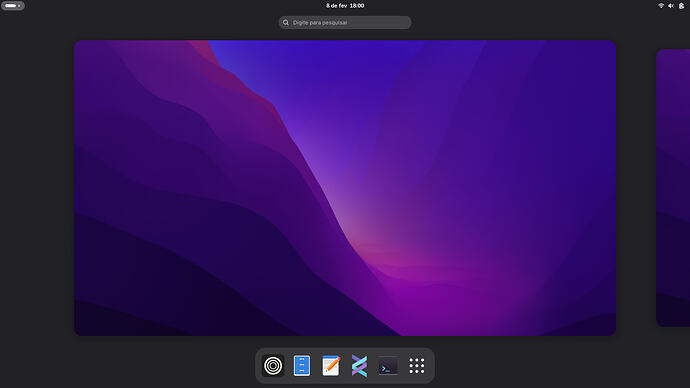The width and height of the screenshot is (690, 388).
Task: Select the current workspace thumbnail
Action: [x=345, y=188]
